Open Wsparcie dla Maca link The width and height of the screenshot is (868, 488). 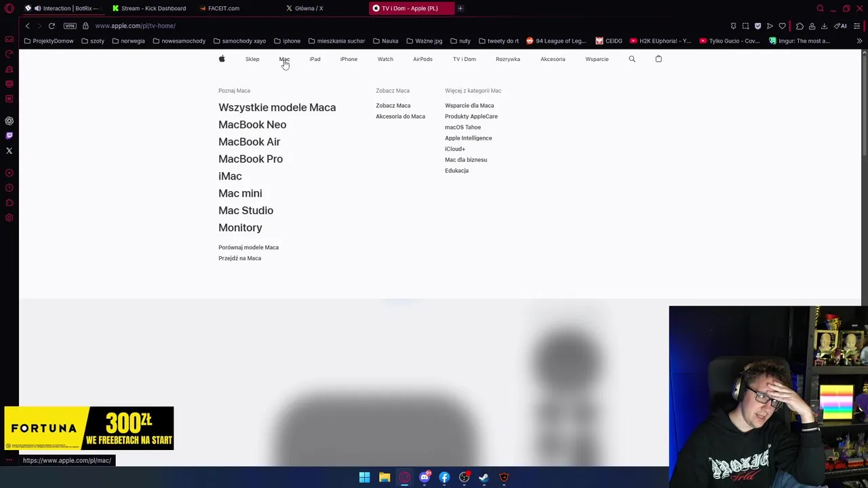pyautogui.click(x=469, y=106)
